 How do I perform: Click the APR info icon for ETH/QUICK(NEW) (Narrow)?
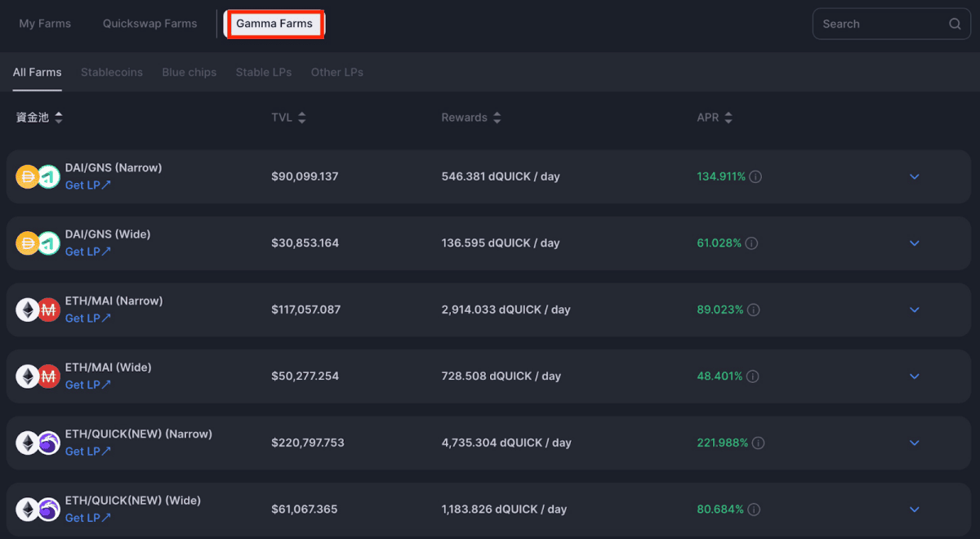[x=759, y=443]
